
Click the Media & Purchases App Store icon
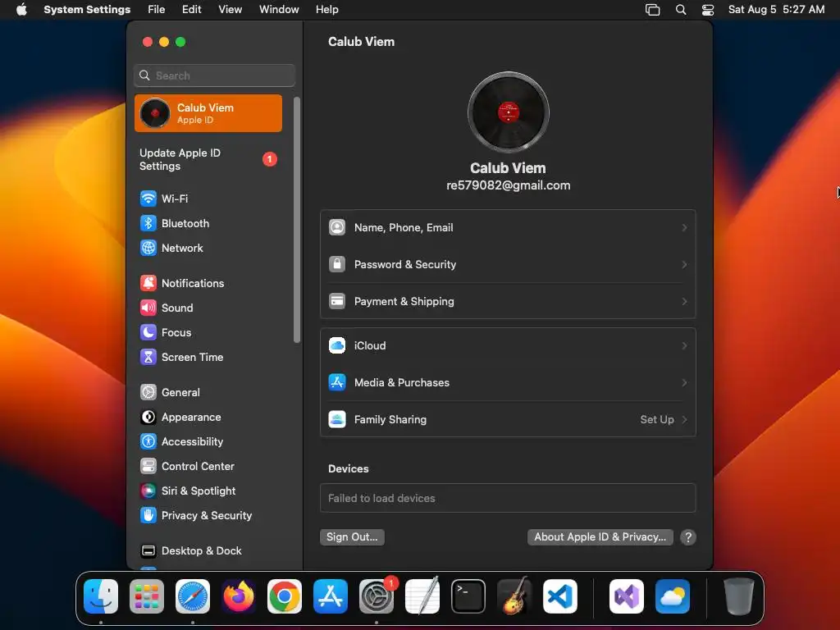[x=337, y=382]
